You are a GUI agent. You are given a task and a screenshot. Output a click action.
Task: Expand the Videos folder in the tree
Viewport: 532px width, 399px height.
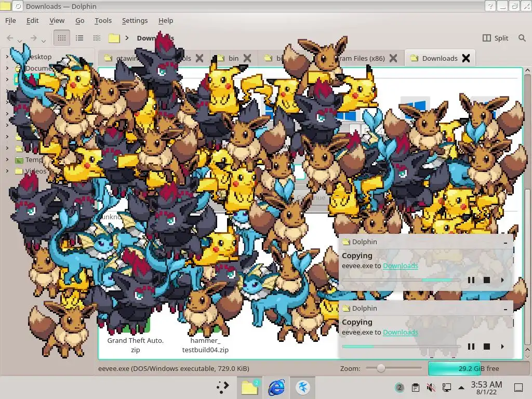coord(7,171)
